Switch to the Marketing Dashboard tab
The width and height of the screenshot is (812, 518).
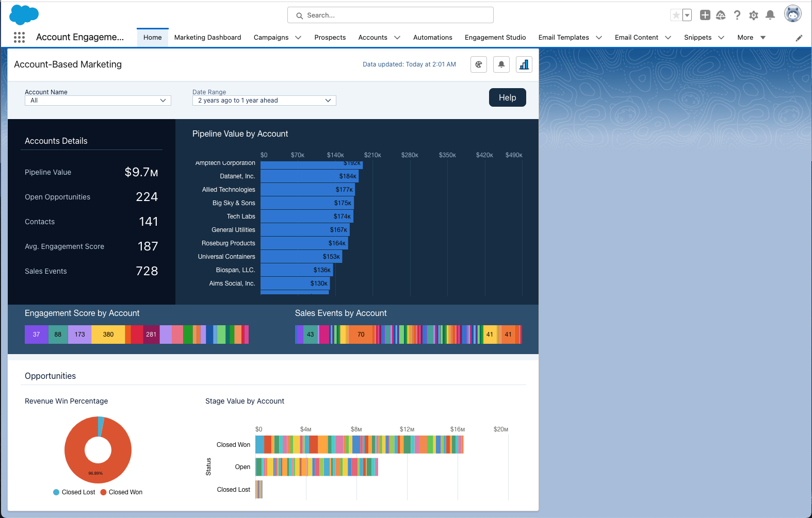207,38
